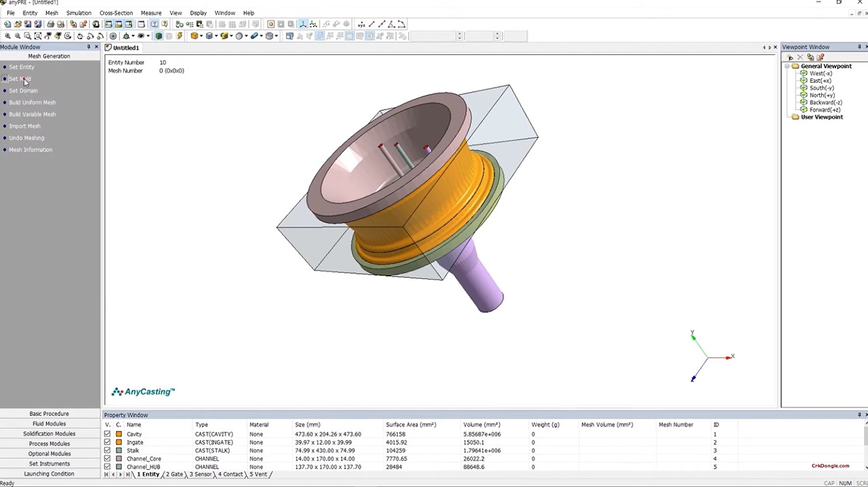Toggle the Stalk entity checkbox off
The width and height of the screenshot is (868, 487).
click(x=107, y=450)
